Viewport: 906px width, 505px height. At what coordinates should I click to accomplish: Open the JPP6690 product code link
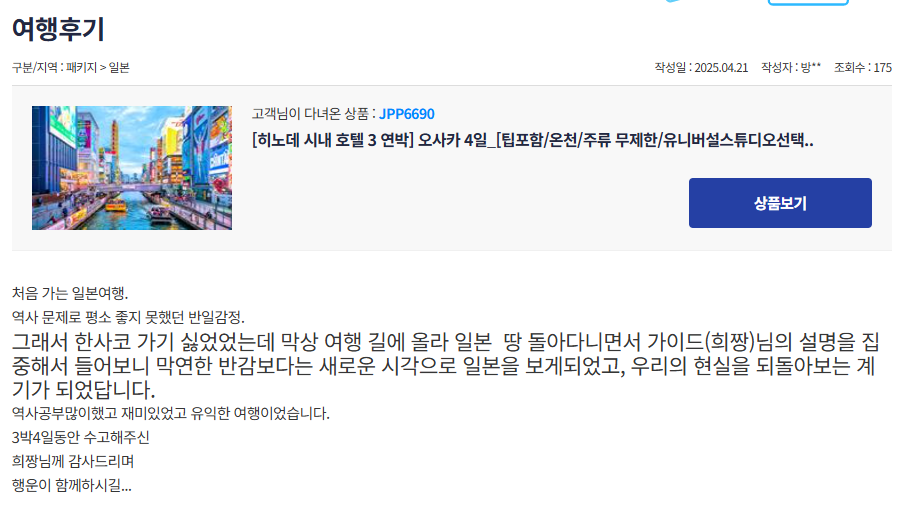click(x=407, y=114)
